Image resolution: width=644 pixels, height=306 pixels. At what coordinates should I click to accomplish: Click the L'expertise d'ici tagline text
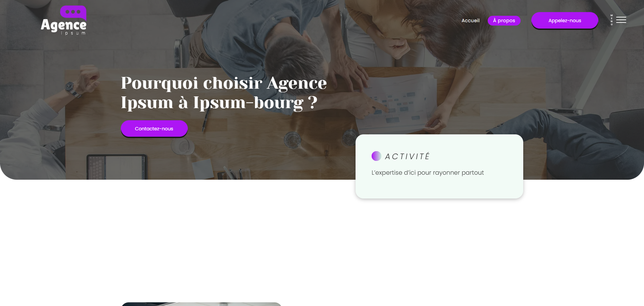(427, 173)
